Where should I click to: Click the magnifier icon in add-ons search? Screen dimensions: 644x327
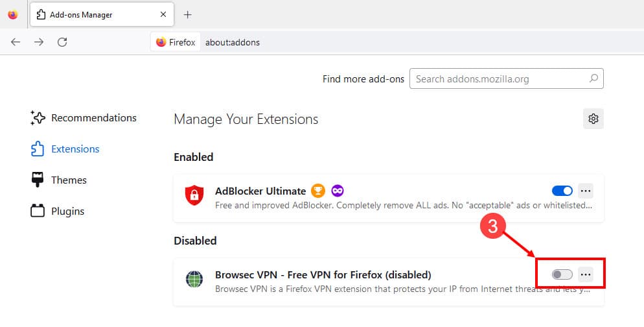coord(593,78)
